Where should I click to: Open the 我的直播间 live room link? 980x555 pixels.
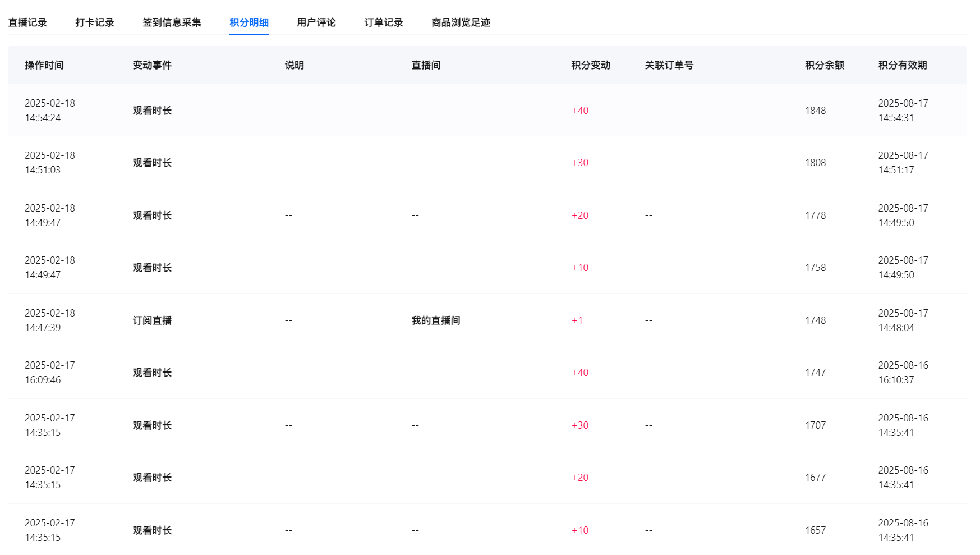tap(436, 320)
